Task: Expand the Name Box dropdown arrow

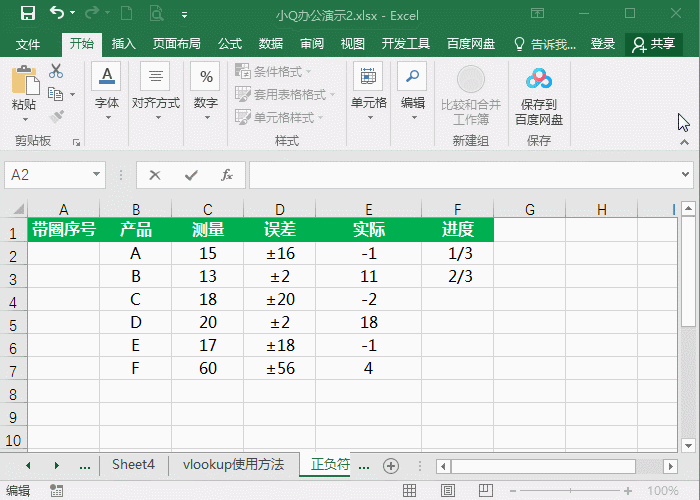Action: (x=96, y=174)
